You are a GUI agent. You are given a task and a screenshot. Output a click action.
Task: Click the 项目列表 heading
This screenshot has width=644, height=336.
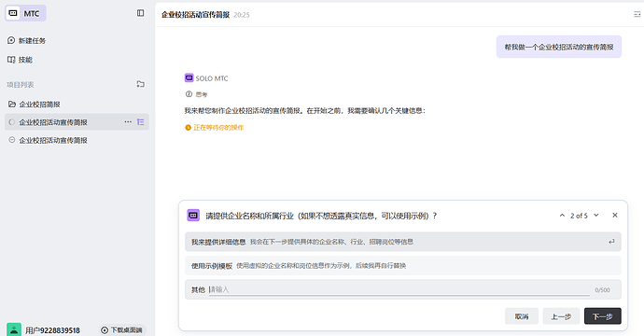[21, 85]
